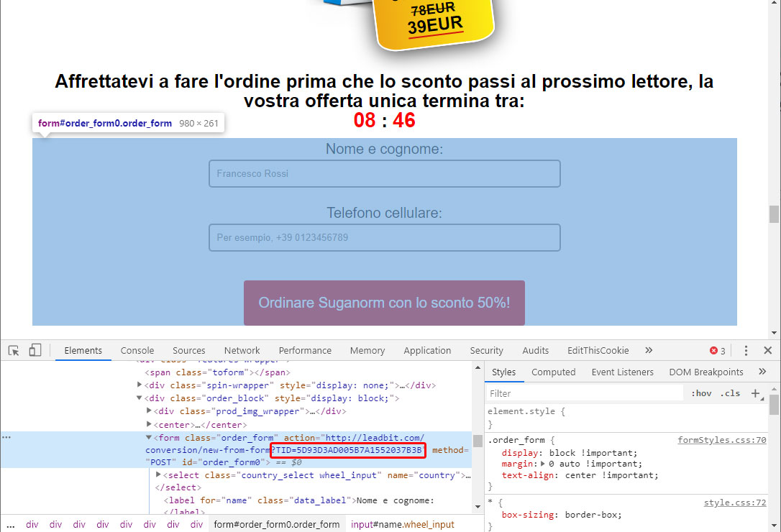Click the Nome e cognome label on the page
Viewport: 781px width, 532px height.
384,149
